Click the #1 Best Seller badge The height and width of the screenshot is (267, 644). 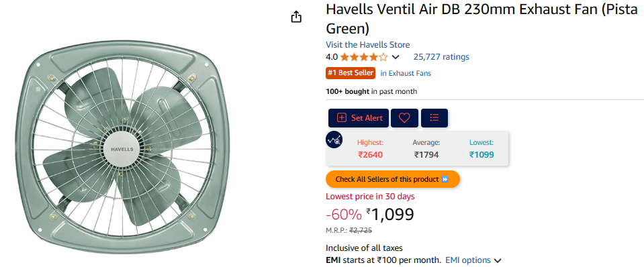coord(351,73)
